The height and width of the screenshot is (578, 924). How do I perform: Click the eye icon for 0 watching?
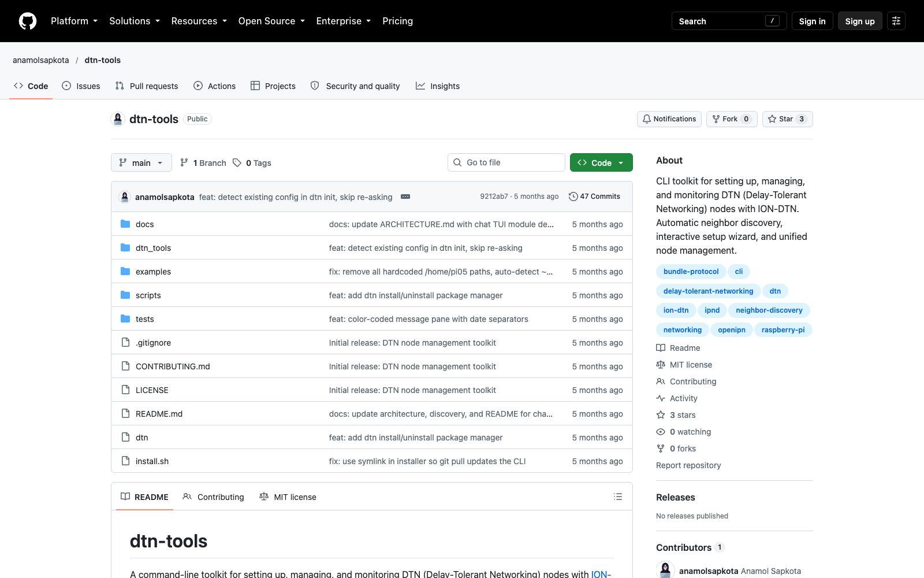pos(661,432)
